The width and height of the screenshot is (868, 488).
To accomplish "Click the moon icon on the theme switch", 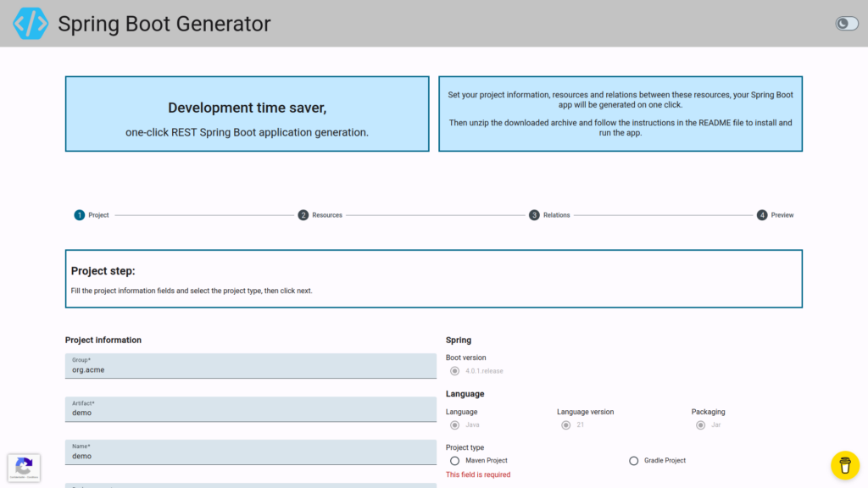I will pyautogui.click(x=843, y=24).
